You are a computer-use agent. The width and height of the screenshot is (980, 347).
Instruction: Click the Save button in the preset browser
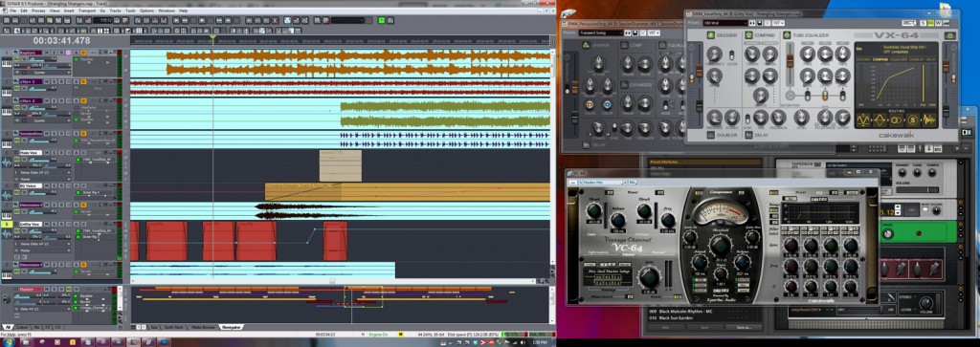[704, 327]
